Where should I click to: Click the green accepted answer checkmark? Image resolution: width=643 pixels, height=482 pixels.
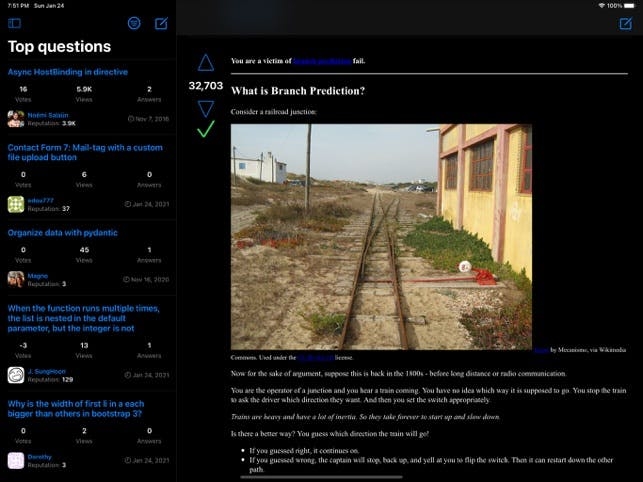pos(206,129)
